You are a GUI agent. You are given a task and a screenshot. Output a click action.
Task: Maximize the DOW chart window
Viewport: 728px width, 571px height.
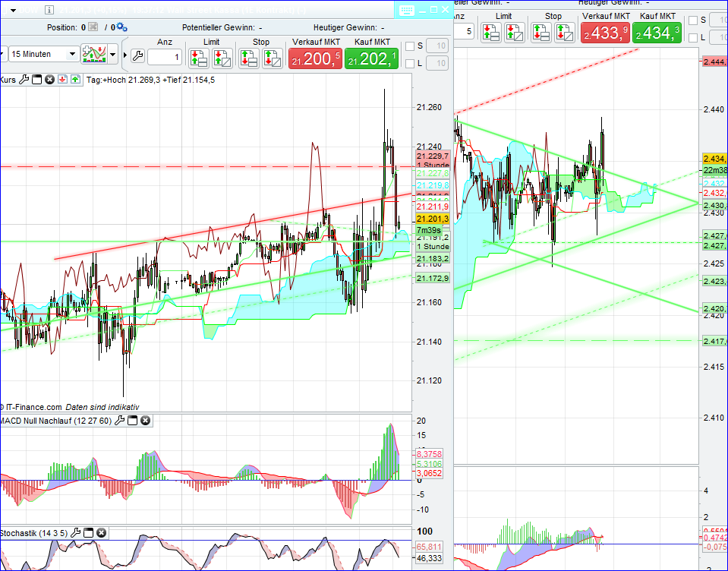coord(433,10)
